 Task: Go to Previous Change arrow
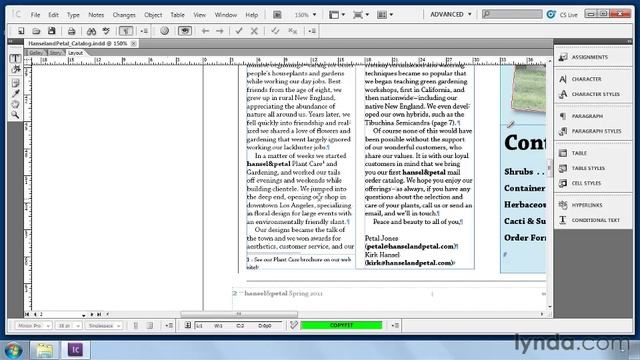point(205,31)
